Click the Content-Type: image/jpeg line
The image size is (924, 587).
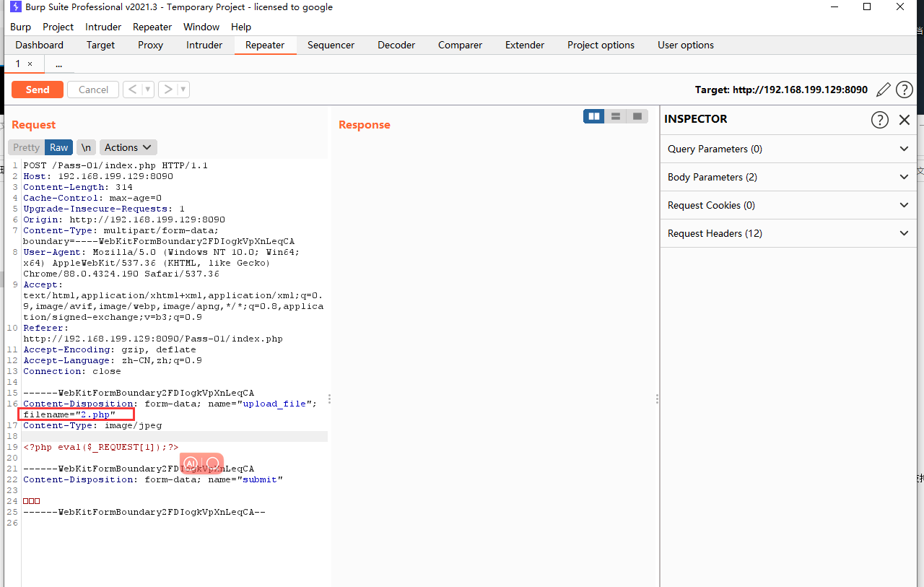click(x=92, y=425)
